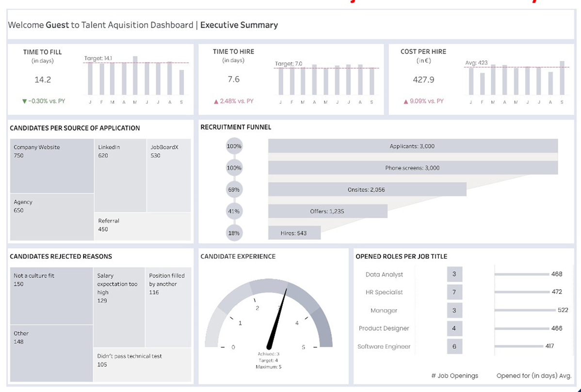Select the Onsites: 2,056 funnel bar

tap(367, 189)
